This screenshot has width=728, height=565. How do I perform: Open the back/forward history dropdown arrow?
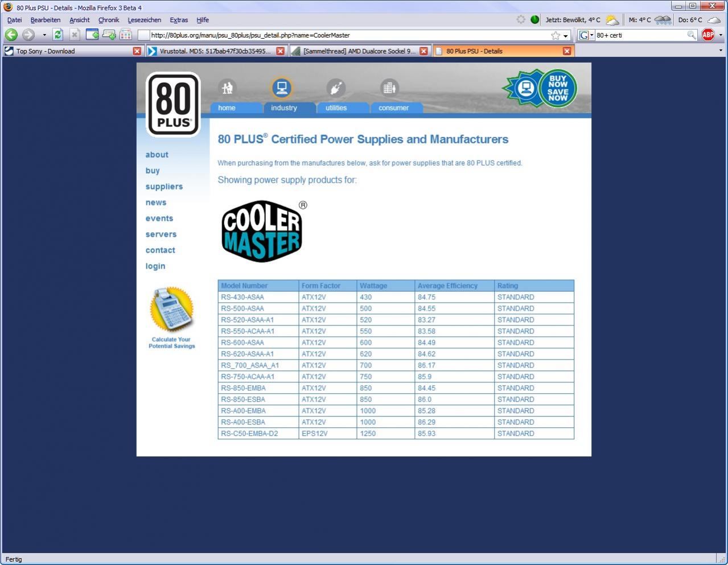point(44,35)
